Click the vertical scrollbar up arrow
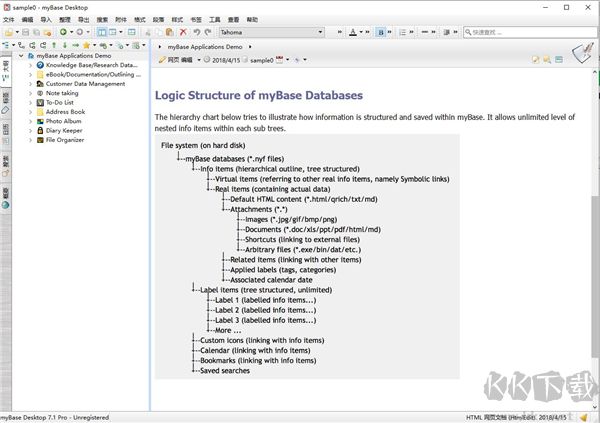The width and height of the screenshot is (600, 423). tap(595, 72)
